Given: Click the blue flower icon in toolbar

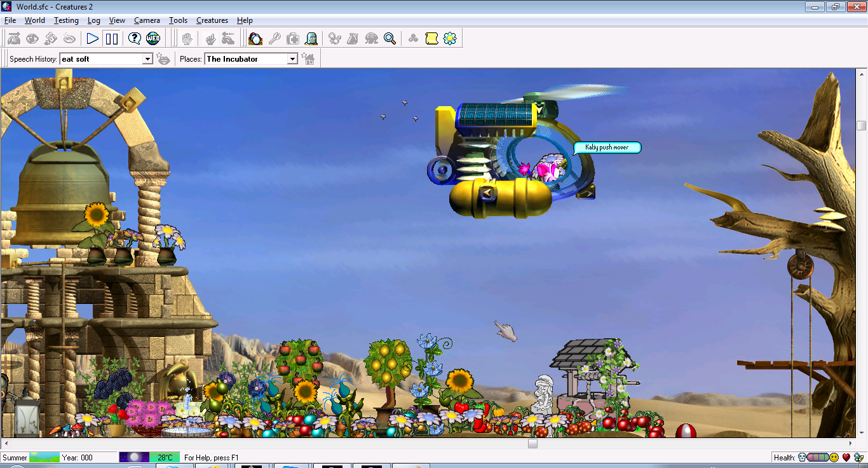Looking at the screenshot, I should click(450, 39).
